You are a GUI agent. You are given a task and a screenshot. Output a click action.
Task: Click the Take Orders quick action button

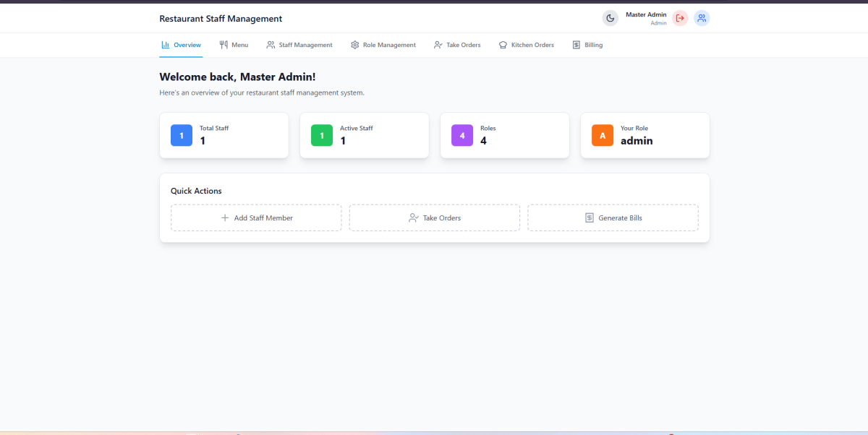click(434, 217)
